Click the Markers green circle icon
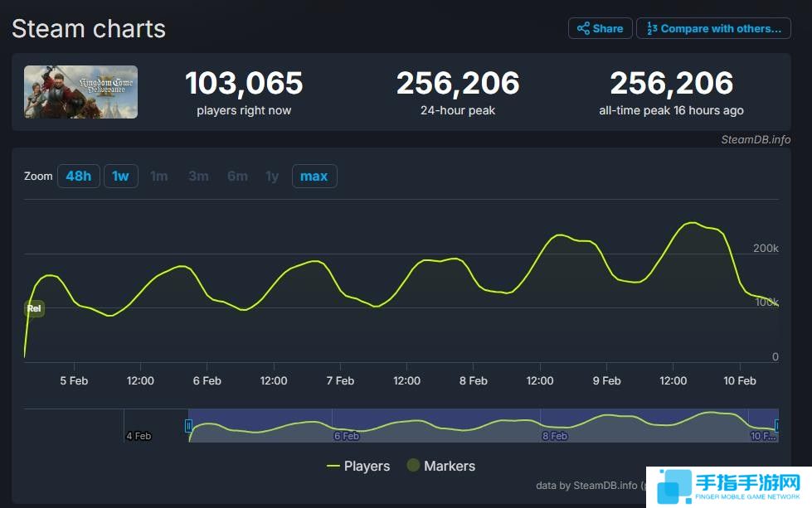The width and height of the screenshot is (812, 508). 413,466
